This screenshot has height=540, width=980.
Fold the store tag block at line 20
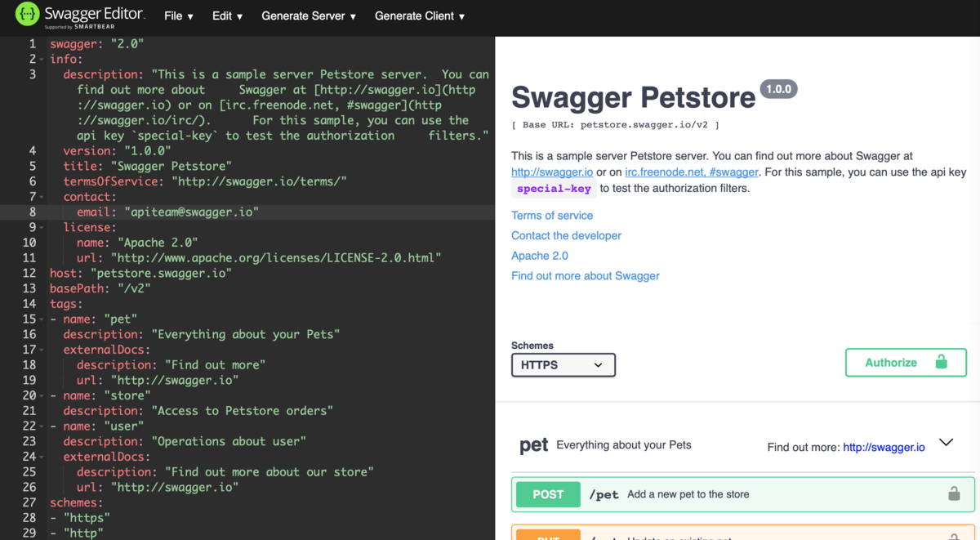coord(42,395)
